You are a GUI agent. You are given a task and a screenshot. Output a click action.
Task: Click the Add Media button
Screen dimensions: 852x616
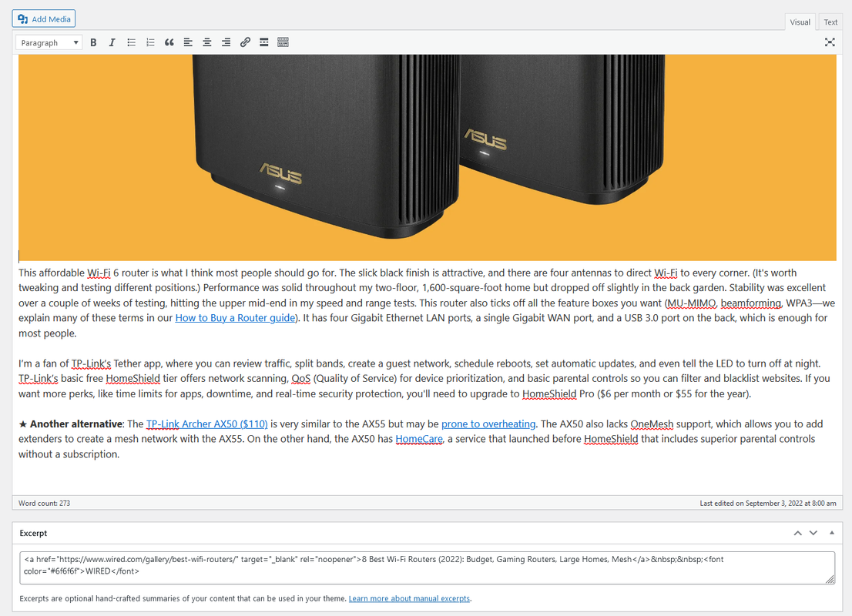[x=43, y=18]
